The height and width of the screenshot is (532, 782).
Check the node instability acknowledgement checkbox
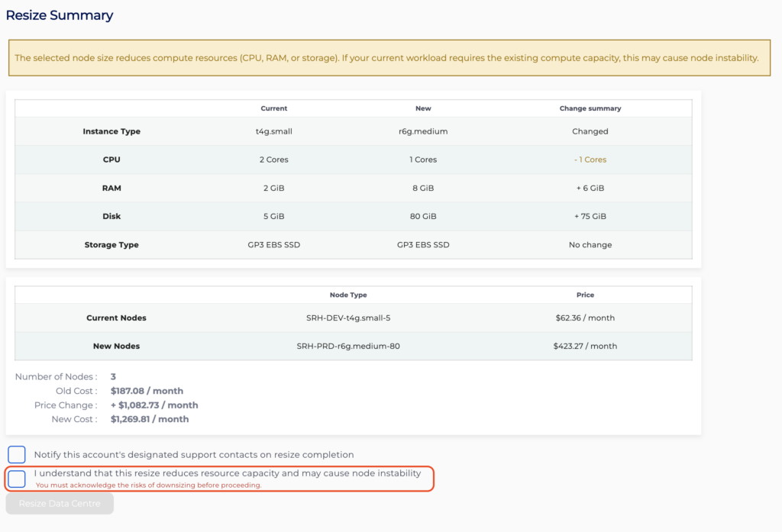pos(17,479)
